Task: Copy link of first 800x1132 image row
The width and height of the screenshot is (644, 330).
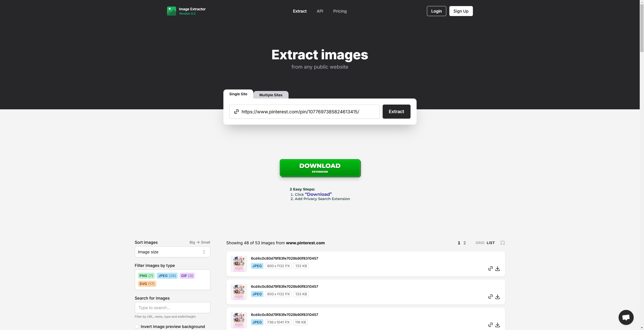Action: tap(490, 268)
